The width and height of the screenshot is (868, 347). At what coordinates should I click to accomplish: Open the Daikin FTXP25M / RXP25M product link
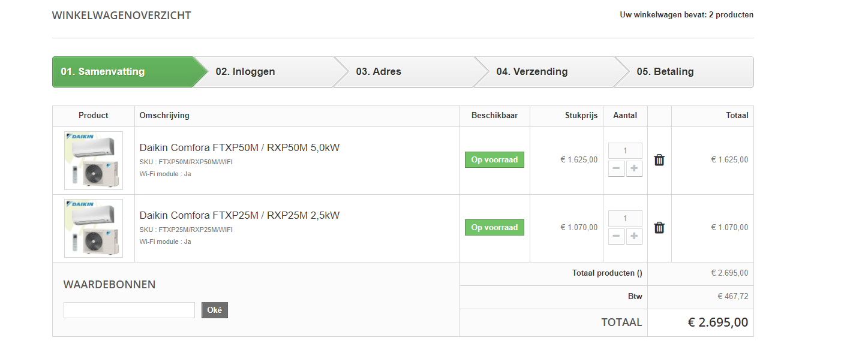point(239,216)
